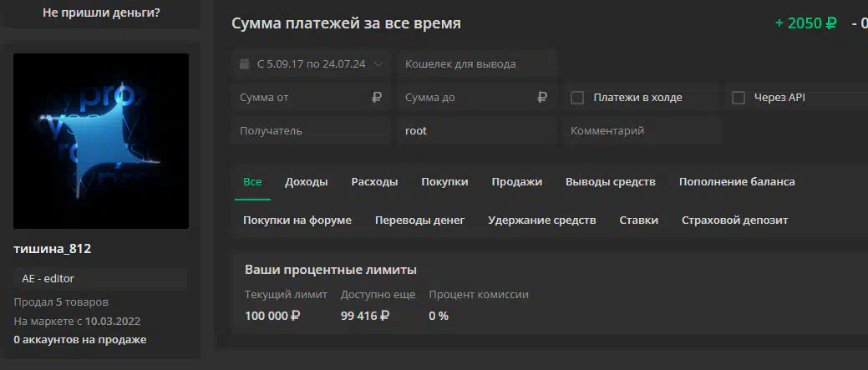Open тишина_812 profile username link
The width and height of the screenshot is (868, 370).
(53, 250)
